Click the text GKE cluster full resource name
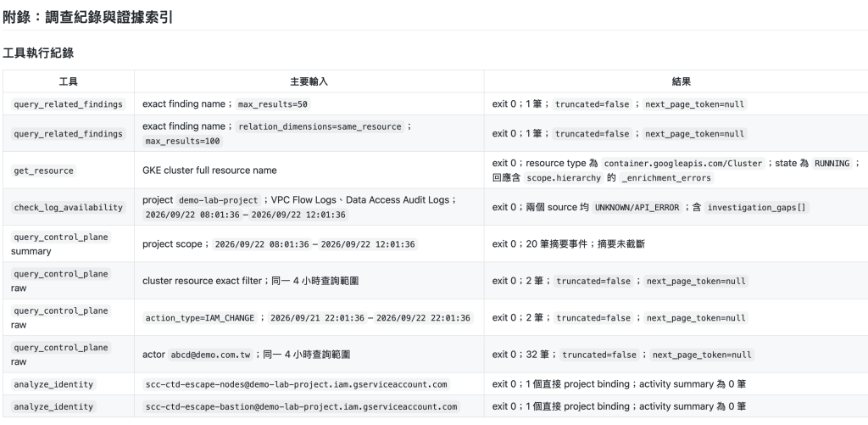This screenshot has width=868, height=425. 209,171
